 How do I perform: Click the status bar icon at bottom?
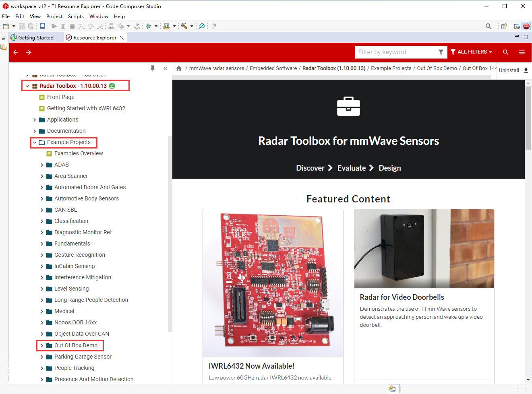tap(392, 389)
